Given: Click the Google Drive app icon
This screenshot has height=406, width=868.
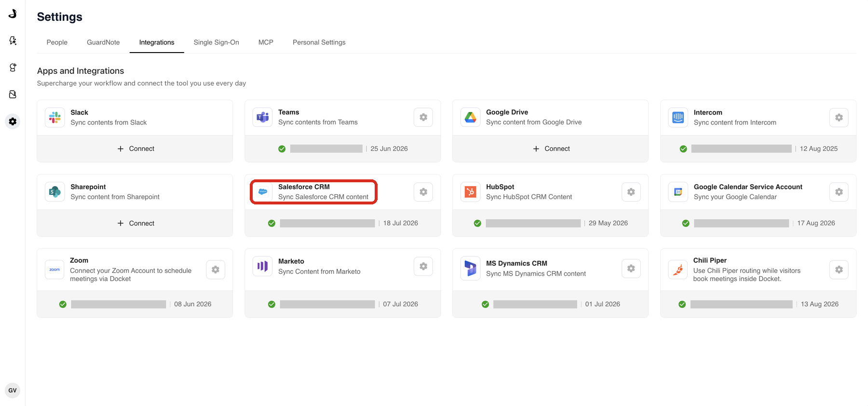Looking at the screenshot, I should [x=471, y=117].
